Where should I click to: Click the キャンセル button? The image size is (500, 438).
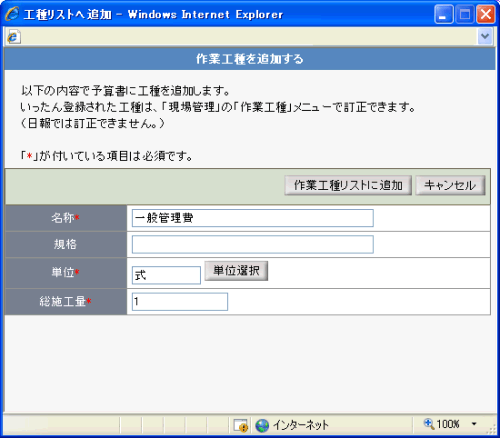click(x=450, y=185)
